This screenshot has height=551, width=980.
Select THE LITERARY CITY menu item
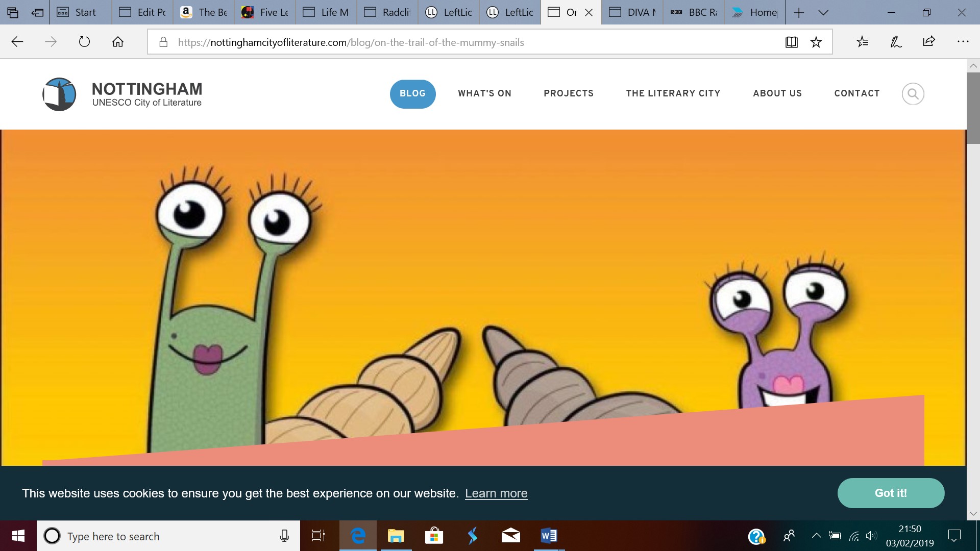pyautogui.click(x=673, y=93)
